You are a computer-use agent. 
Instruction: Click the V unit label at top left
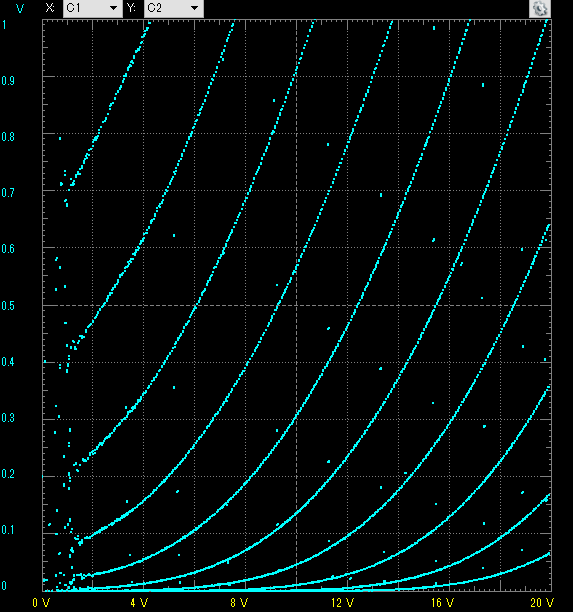[20, 9]
